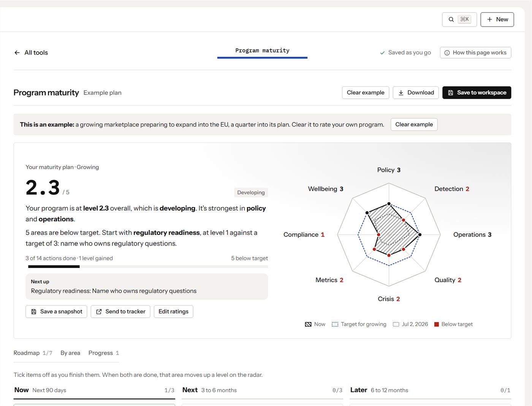The height and width of the screenshot is (406, 532).
Task: Click the Quality 2 radar label
Action: click(x=448, y=280)
